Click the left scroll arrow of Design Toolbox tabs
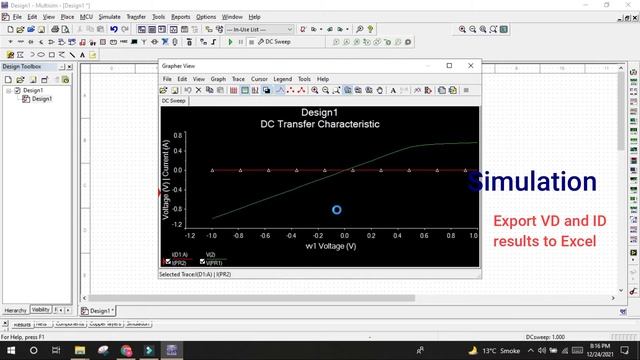640x360 pixels. [x=61, y=310]
